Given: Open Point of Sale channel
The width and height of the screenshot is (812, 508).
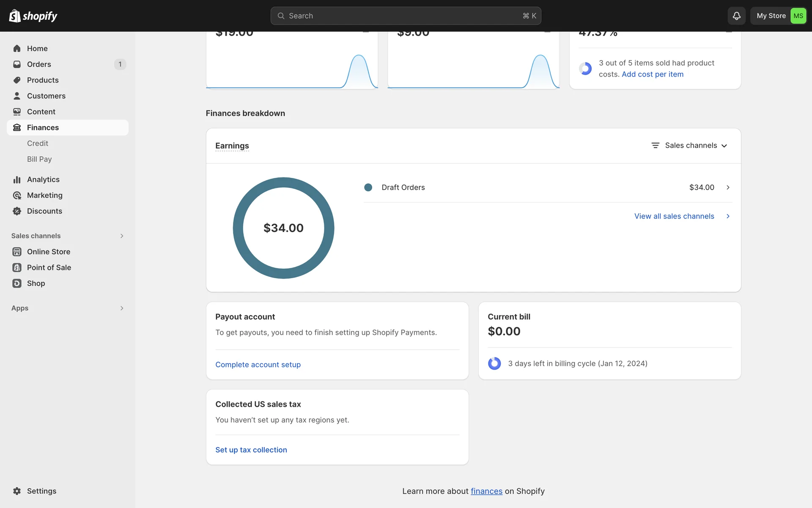Looking at the screenshot, I should point(49,268).
